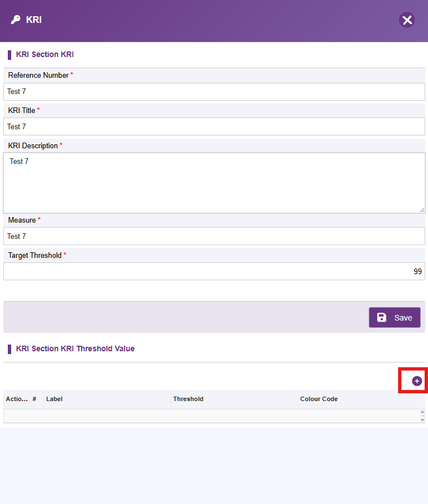
Task: Click the Measure input box
Action: click(x=214, y=236)
